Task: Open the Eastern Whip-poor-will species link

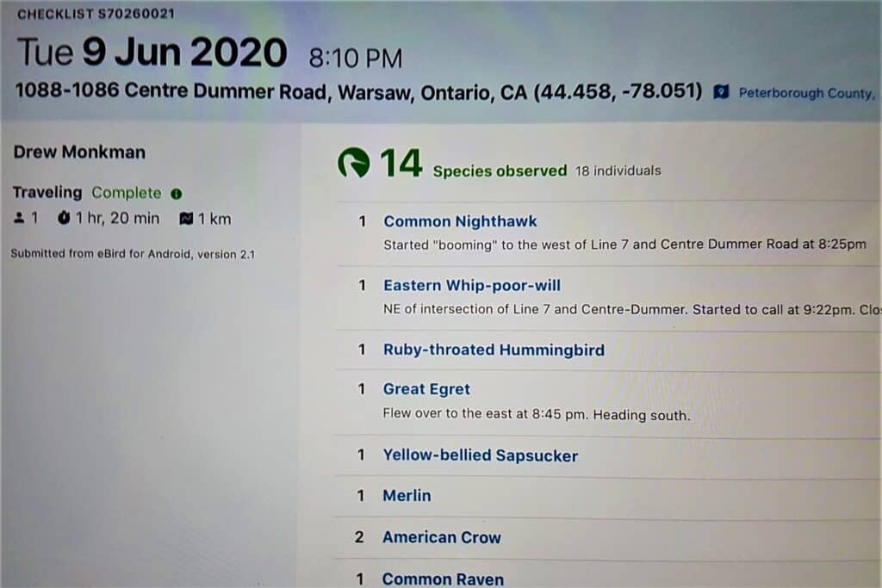Action: point(472,286)
